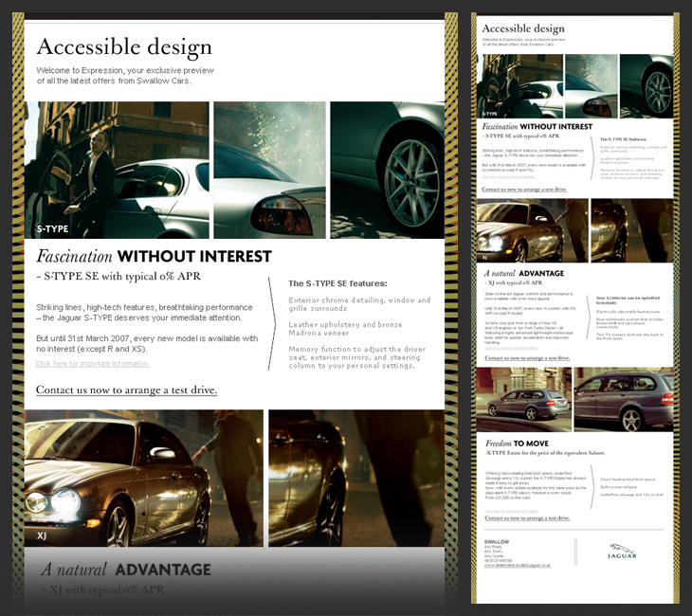Screen dimensions: 692x616
Task: Click the right X-TYPE Estate close-up photo
Action: coord(624,399)
